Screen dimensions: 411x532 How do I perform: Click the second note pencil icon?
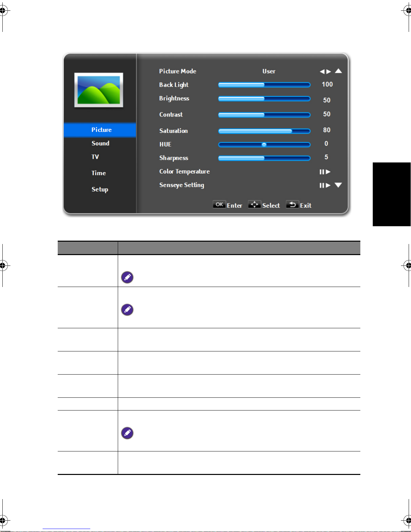[x=127, y=310]
